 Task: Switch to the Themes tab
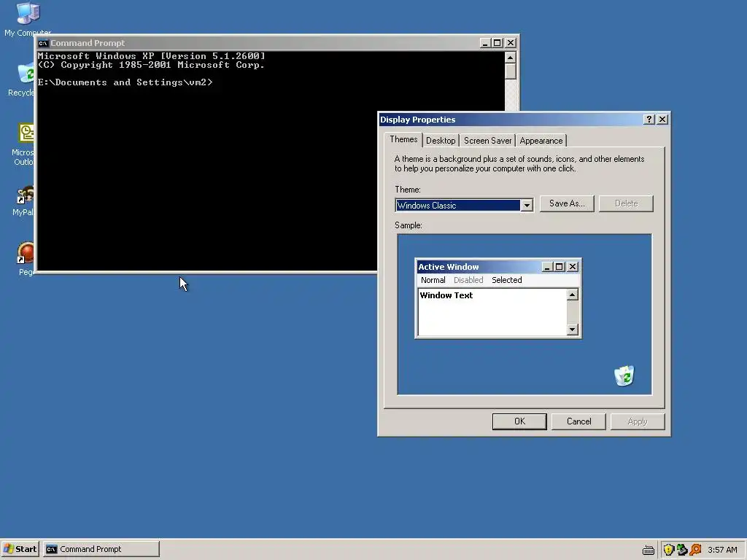point(403,139)
